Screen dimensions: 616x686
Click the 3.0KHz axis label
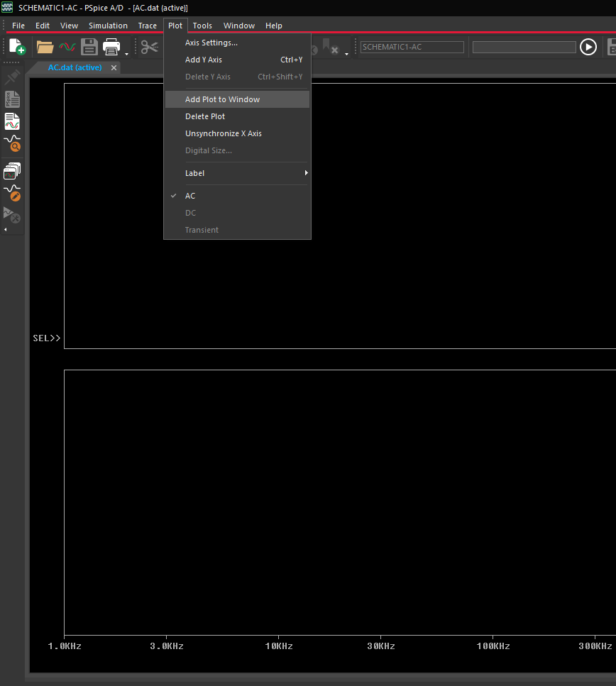coord(167,646)
